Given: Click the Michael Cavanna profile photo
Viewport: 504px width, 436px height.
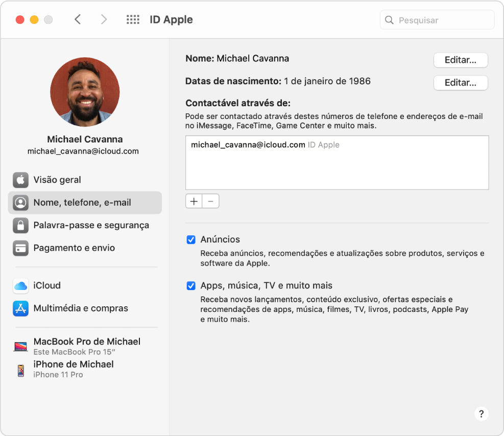Looking at the screenshot, I should [x=85, y=92].
